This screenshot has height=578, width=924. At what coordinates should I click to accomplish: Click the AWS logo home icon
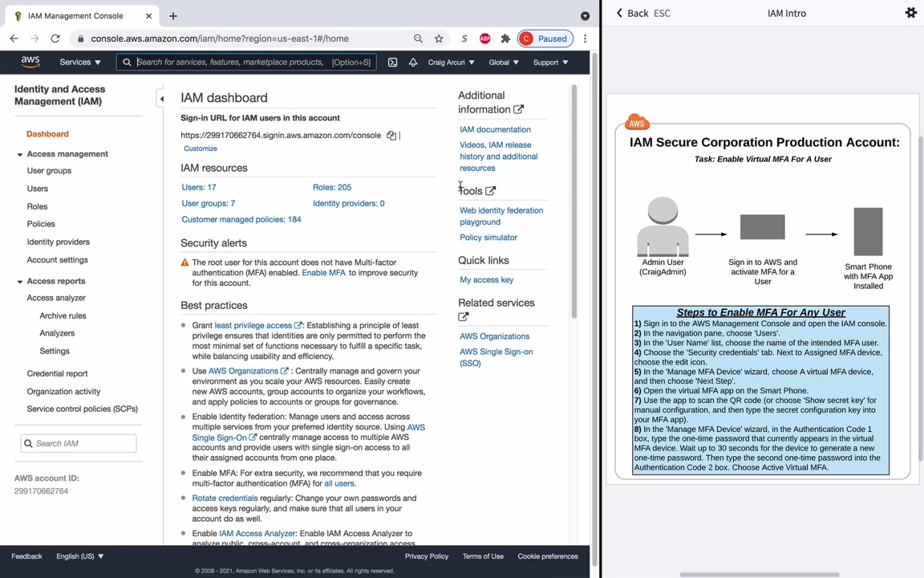(x=30, y=62)
